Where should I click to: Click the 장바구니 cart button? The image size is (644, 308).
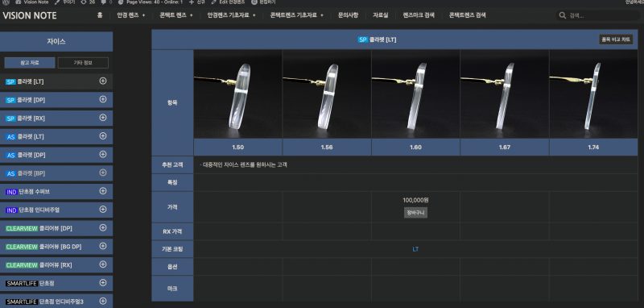tap(415, 213)
